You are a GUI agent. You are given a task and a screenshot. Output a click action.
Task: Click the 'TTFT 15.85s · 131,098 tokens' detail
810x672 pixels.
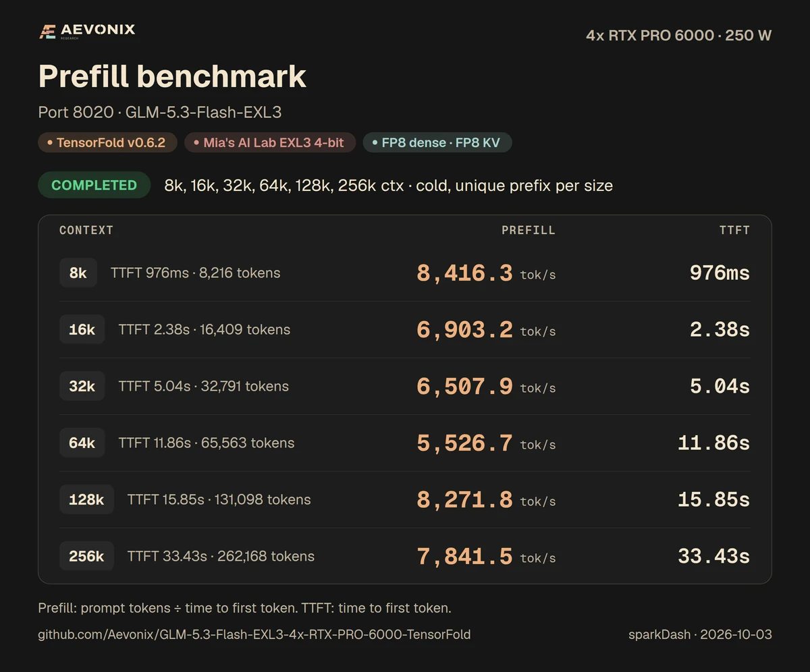pyautogui.click(x=219, y=500)
